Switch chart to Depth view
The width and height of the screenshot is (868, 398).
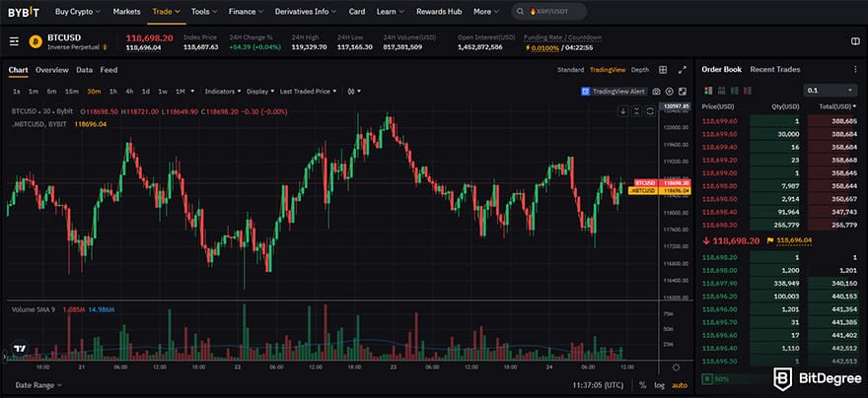click(x=640, y=70)
